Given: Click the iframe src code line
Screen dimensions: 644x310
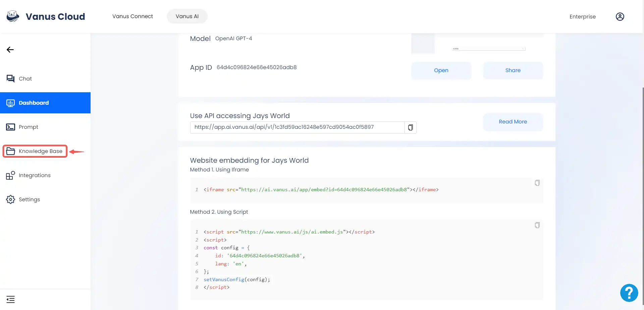Looking at the screenshot, I should pyautogui.click(x=321, y=190).
